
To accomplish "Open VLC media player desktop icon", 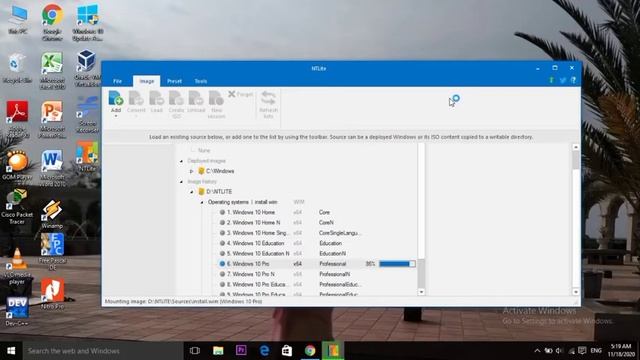I will tap(17, 266).
